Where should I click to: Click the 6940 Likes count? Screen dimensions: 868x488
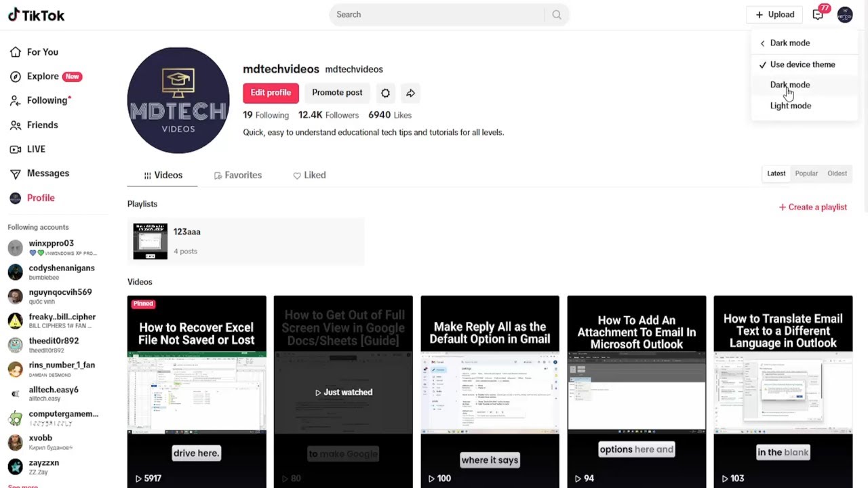[390, 115]
